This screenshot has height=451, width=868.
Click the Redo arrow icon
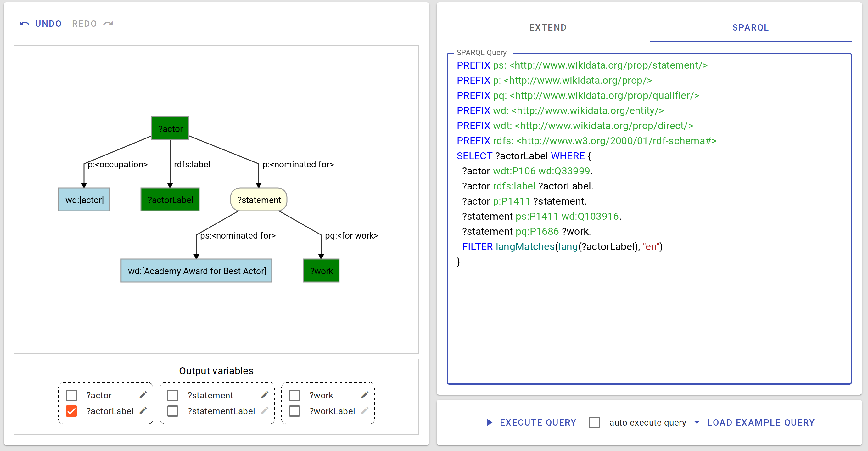(108, 24)
